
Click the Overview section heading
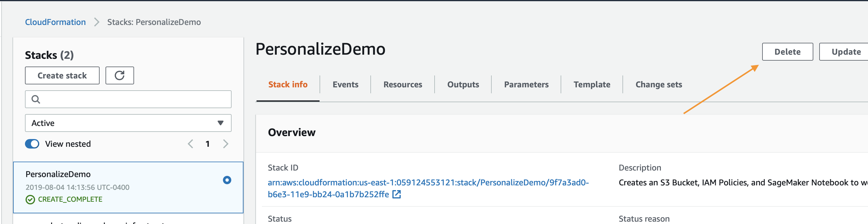292,132
